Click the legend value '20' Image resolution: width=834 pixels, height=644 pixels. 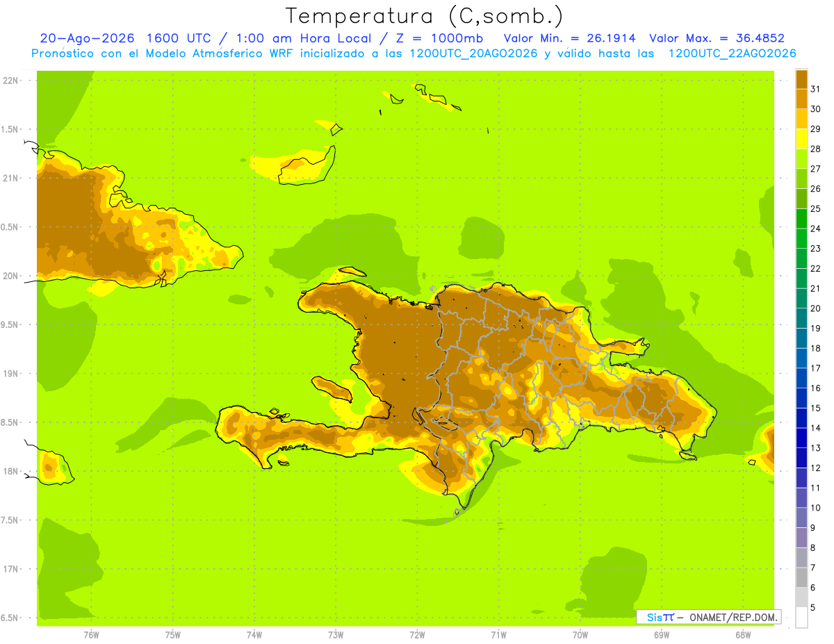[x=816, y=308]
